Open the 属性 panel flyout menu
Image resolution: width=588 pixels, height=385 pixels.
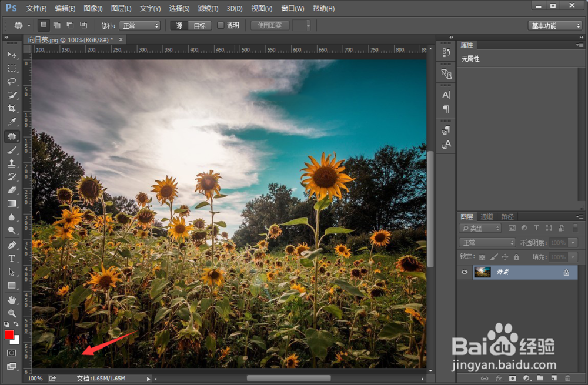click(580, 45)
